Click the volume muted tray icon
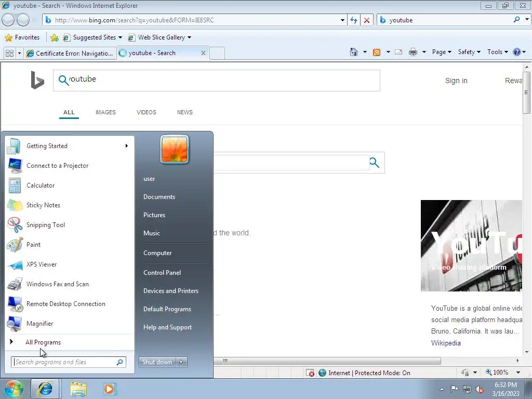This screenshot has height=399, width=532. click(x=480, y=389)
